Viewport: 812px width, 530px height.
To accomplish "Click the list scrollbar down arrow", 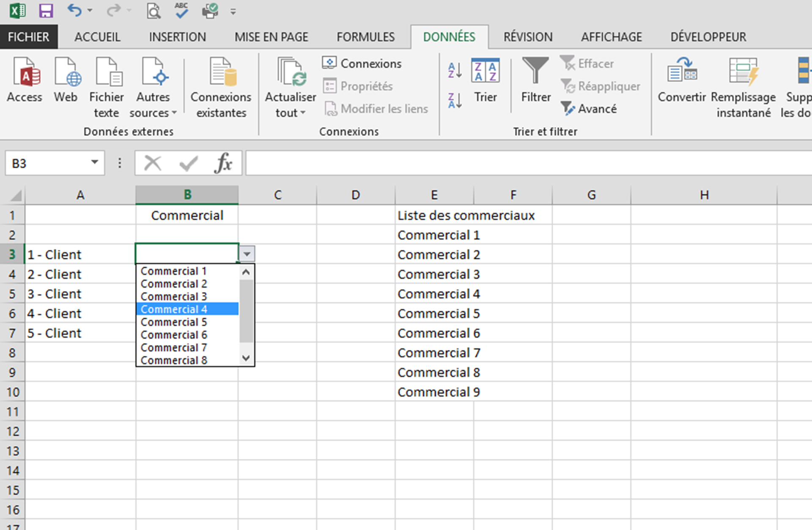I will [246, 358].
